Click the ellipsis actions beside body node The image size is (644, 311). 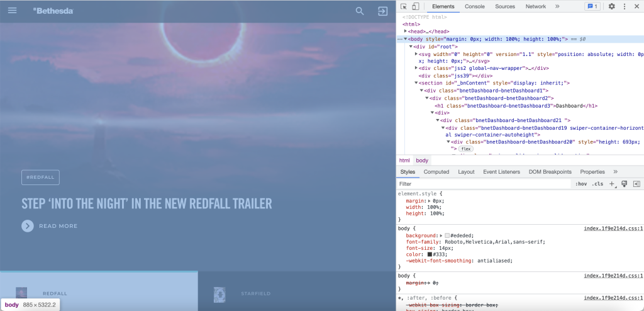point(399,39)
